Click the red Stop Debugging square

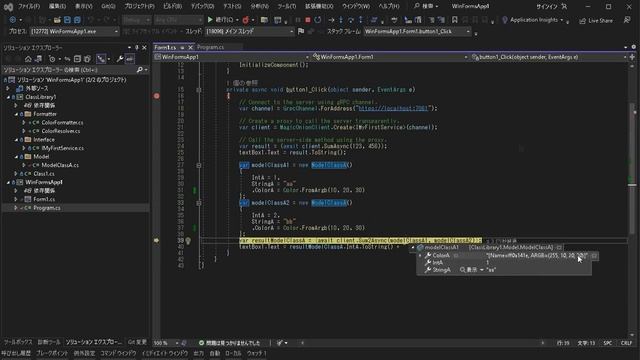click(308, 20)
